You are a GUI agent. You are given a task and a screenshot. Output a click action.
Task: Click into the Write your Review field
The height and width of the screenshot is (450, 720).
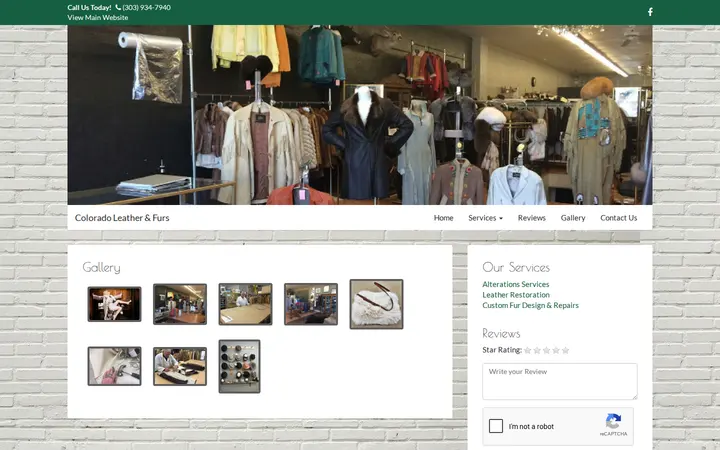click(x=560, y=381)
